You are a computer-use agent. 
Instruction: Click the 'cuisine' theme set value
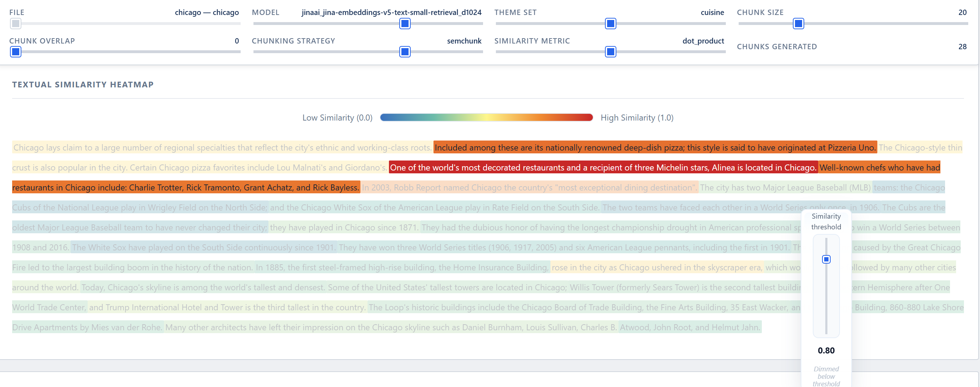pyautogui.click(x=712, y=12)
